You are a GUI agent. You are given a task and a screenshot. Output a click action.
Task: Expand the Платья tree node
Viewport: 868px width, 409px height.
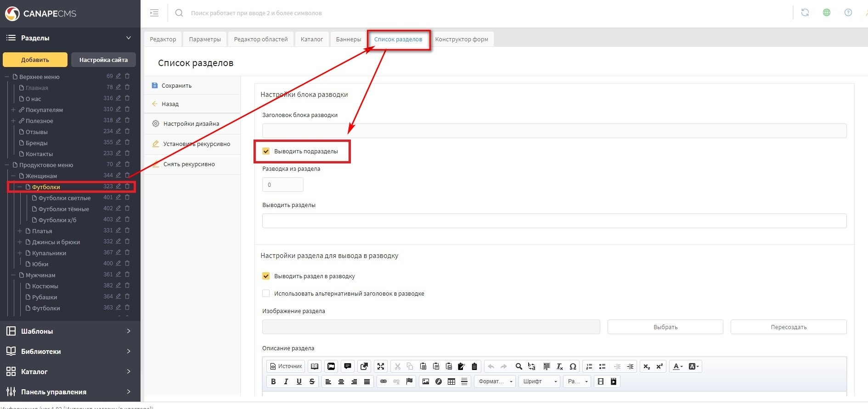20,231
